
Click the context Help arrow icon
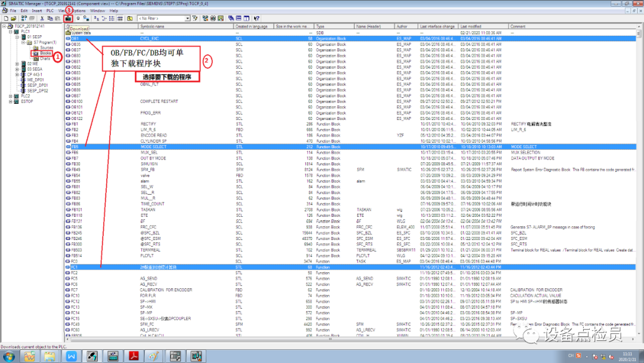(x=256, y=18)
